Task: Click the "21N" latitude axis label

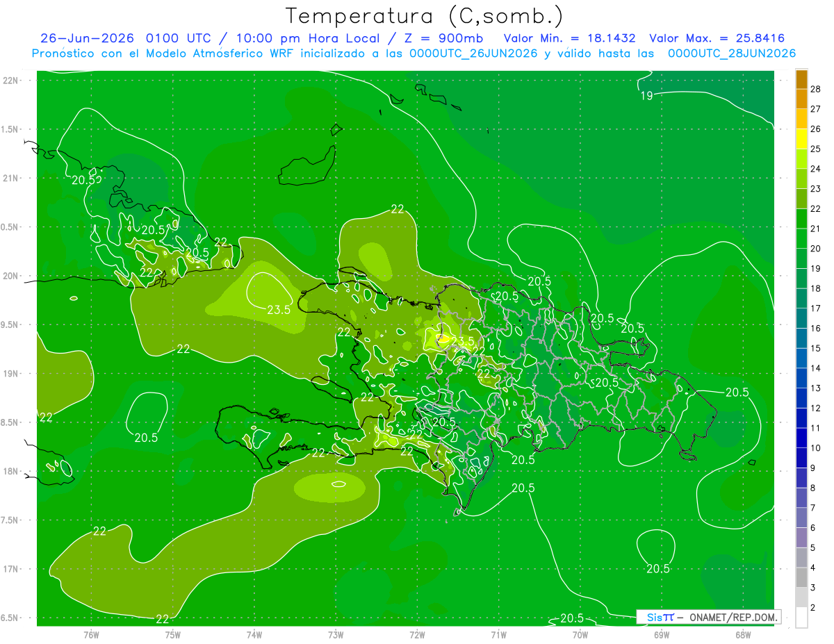Action: click(x=10, y=178)
